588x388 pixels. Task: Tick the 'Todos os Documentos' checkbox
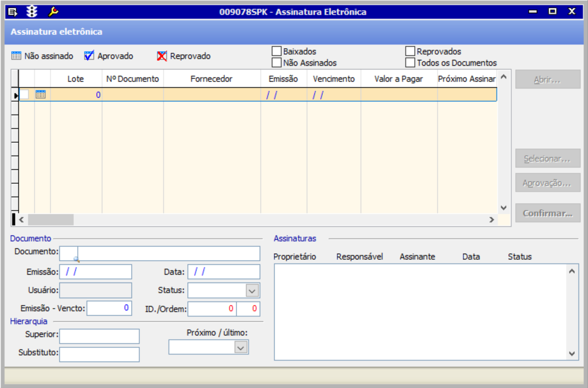[x=410, y=63]
